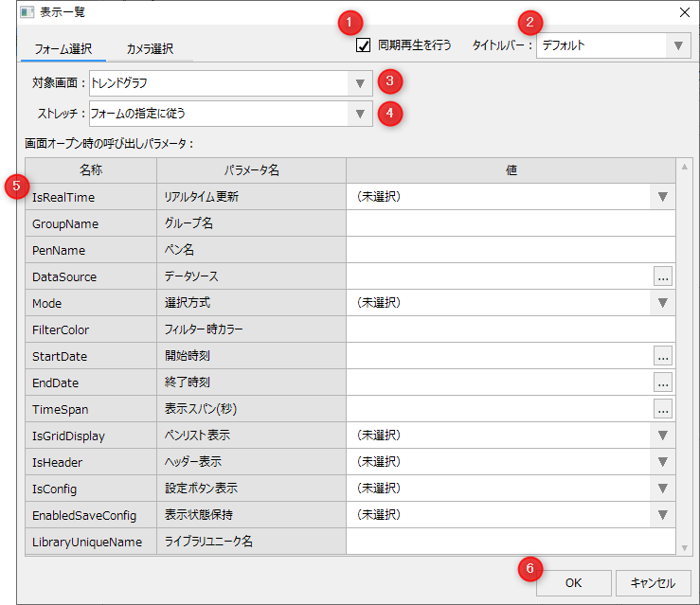Image resolution: width=700 pixels, height=605 pixels.
Task: Click the グループ名 parameter cell
Action: [x=251, y=223]
